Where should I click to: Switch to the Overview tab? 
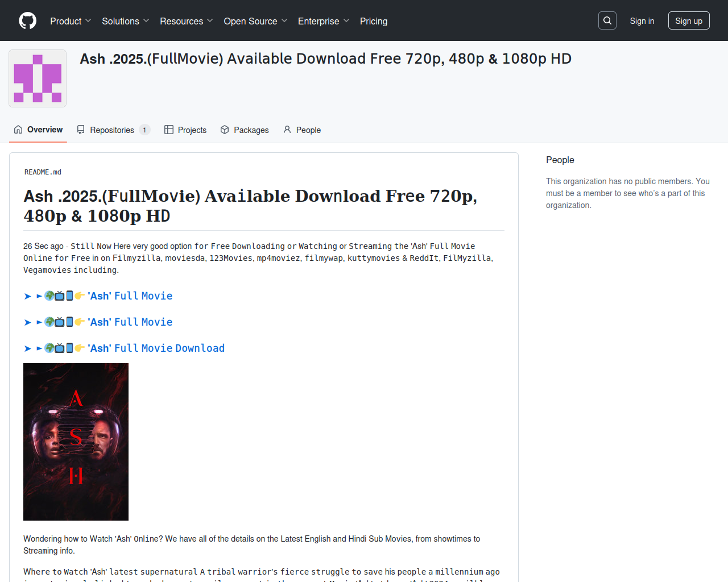click(x=38, y=130)
